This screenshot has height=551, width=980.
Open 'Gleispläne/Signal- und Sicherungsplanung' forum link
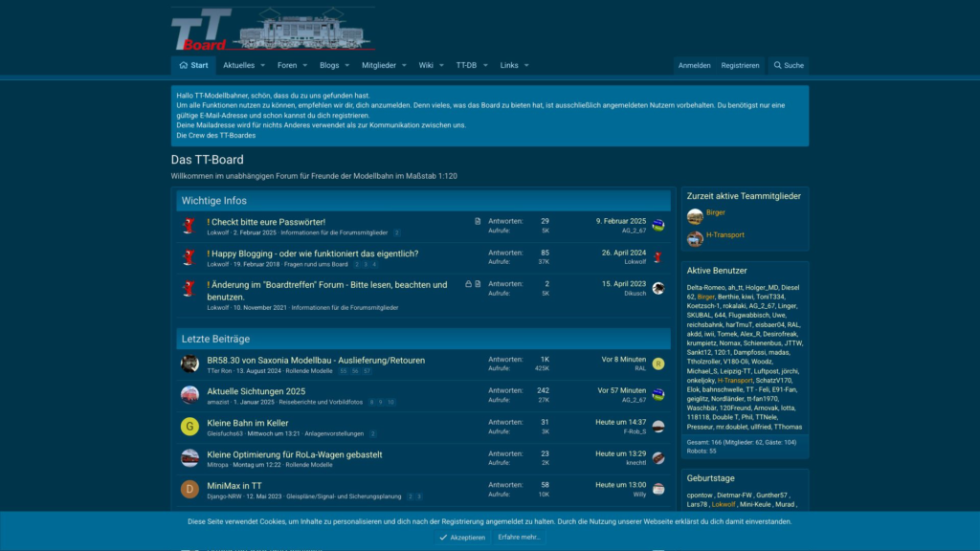coord(344,496)
